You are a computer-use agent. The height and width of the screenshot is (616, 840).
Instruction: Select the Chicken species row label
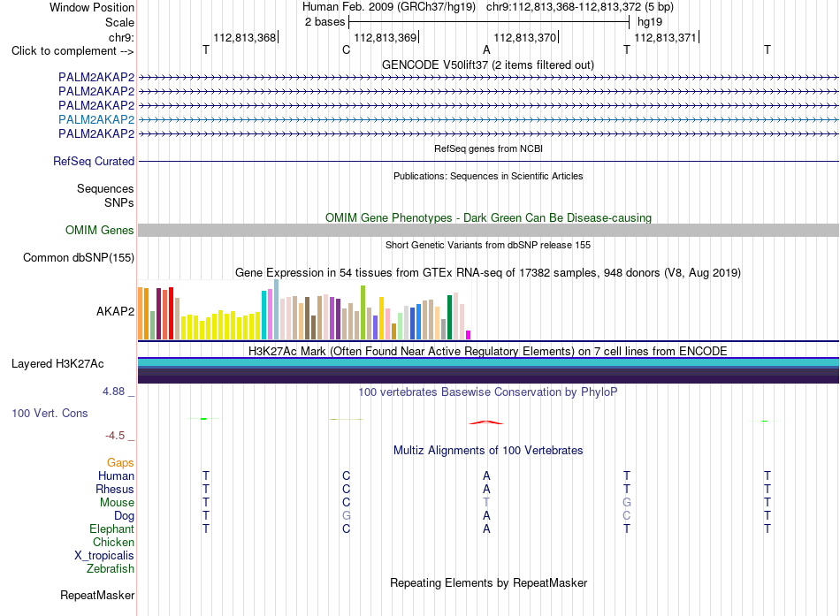pyautogui.click(x=113, y=542)
